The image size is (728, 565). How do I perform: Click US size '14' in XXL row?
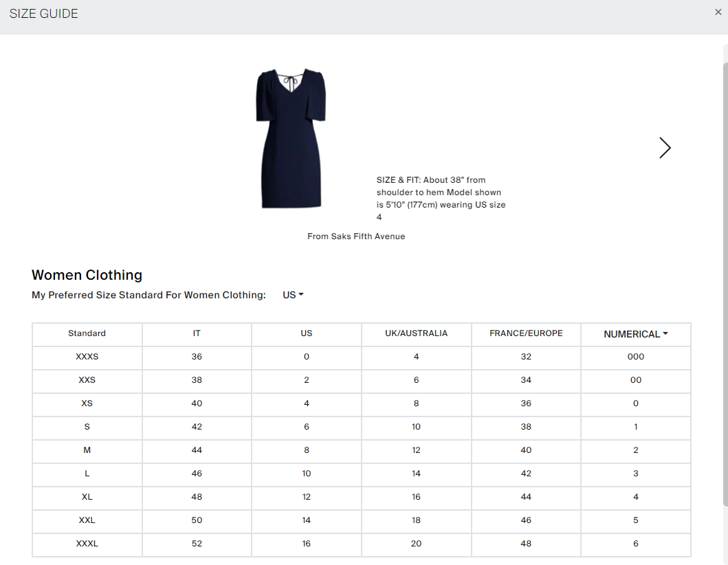click(307, 520)
